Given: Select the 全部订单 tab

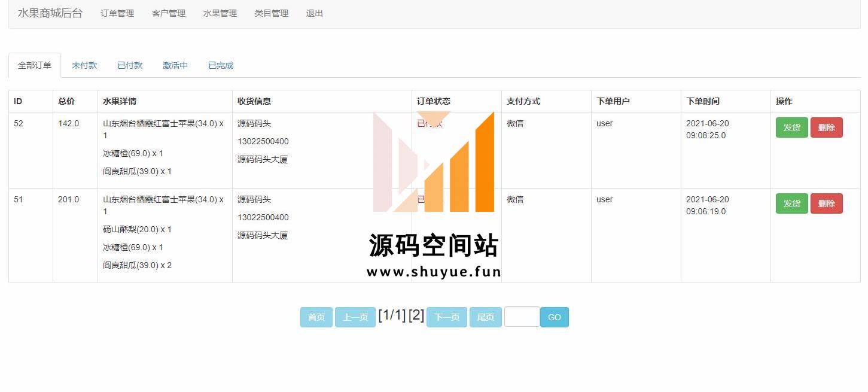Looking at the screenshot, I should click(x=35, y=65).
